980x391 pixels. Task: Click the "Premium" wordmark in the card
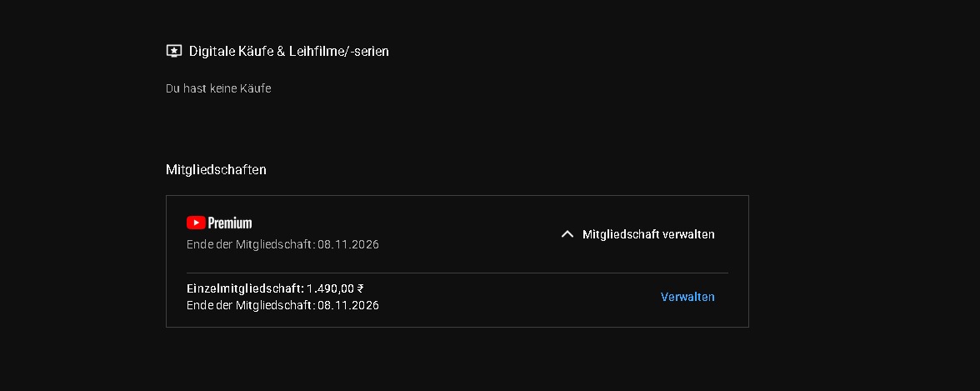[230, 223]
